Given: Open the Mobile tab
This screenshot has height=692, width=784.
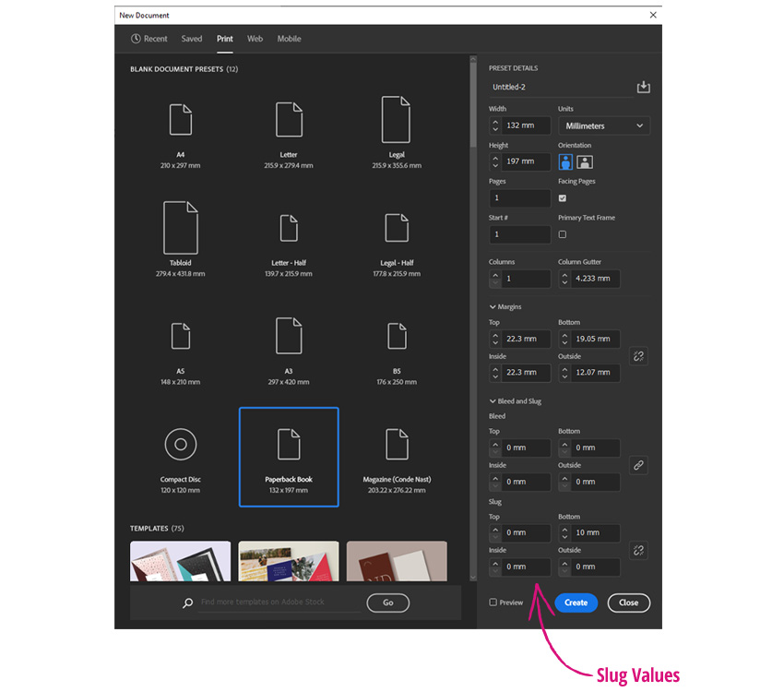Looking at the screenshot, I should click(x=289, y=39).
